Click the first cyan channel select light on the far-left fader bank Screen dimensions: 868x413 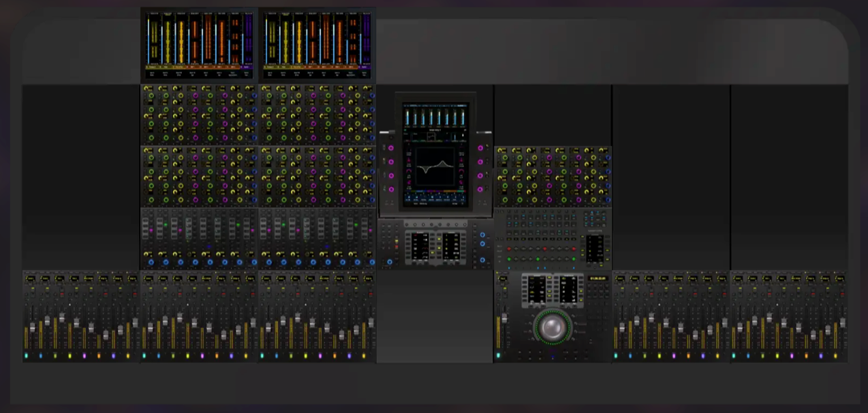coord(27,355)
